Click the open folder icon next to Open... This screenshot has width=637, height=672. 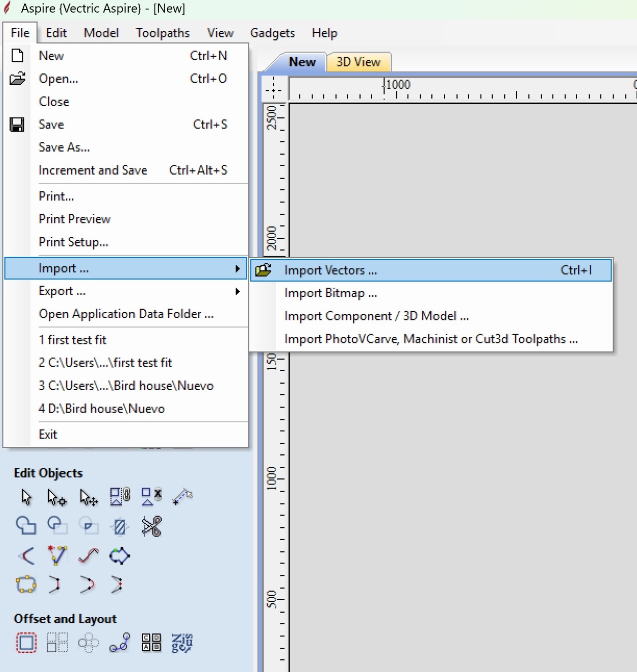(x=18, y=78)
